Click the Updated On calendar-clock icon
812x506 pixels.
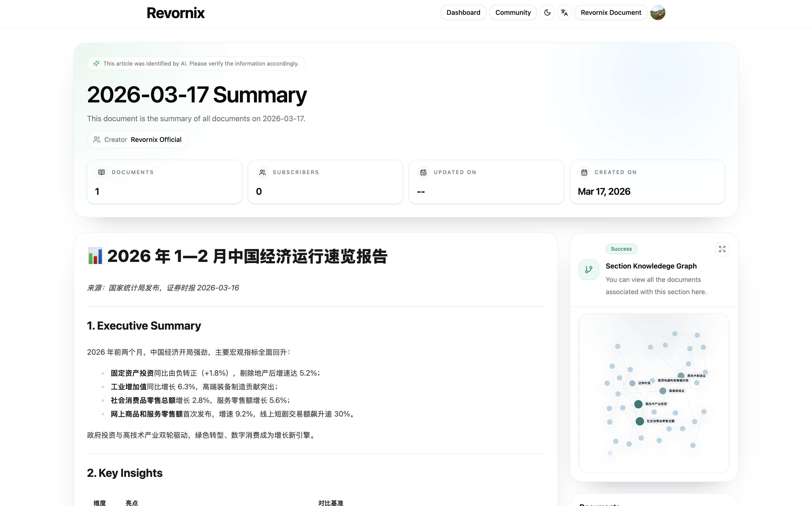click(x=423, y=172)
